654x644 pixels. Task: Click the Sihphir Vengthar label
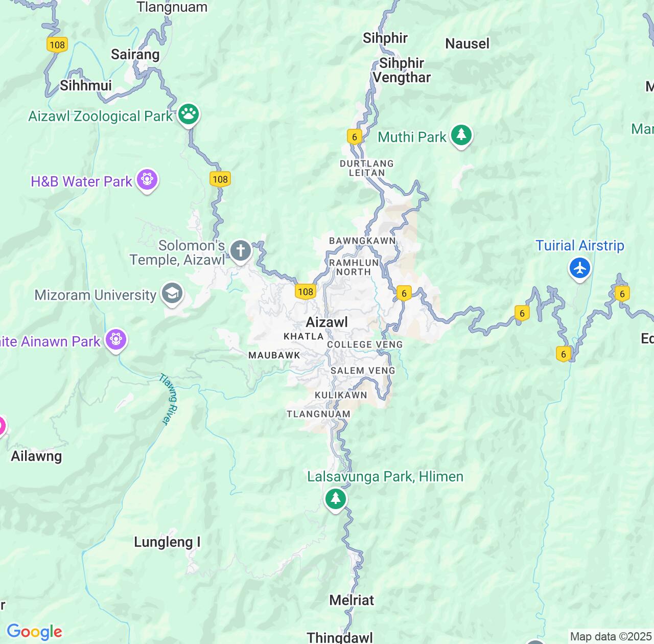pyautogui.click(x=402, y=70)
